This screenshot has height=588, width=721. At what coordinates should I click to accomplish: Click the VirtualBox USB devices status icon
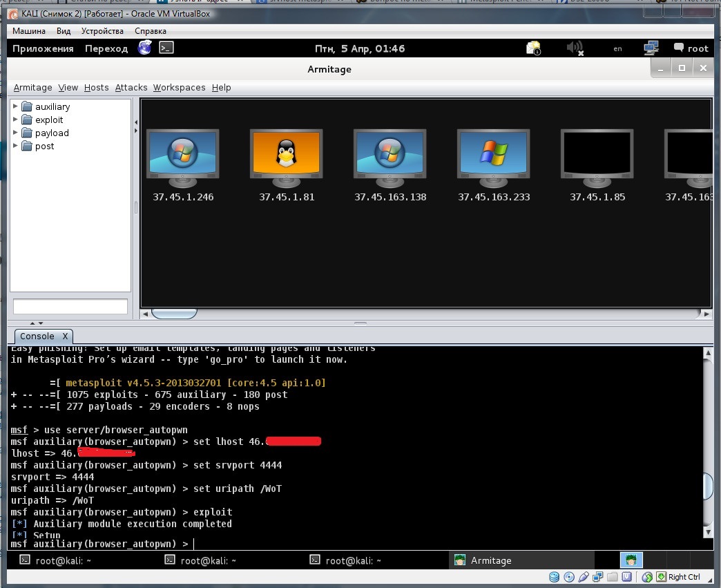584,577
